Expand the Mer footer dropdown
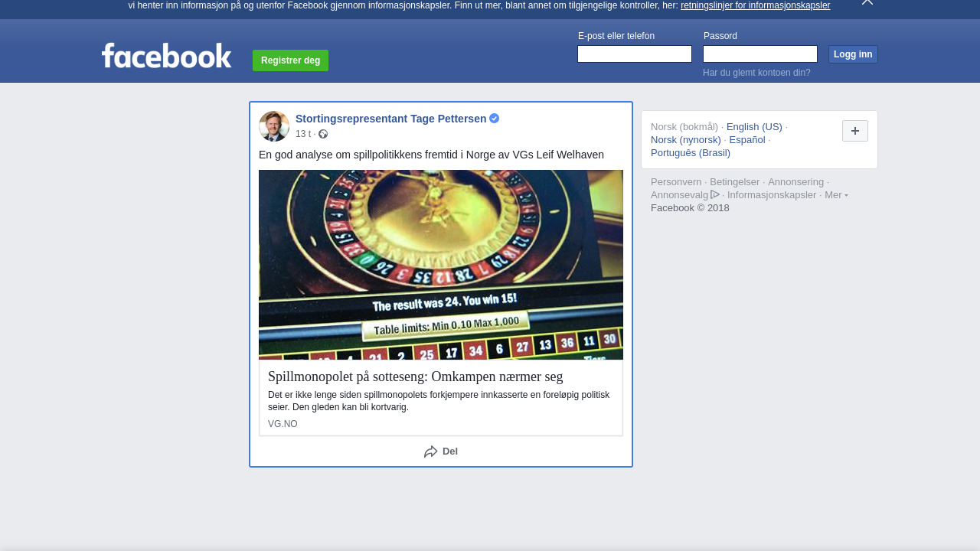Viewport: 980px width, 551px height. click(x=836, y=195)
